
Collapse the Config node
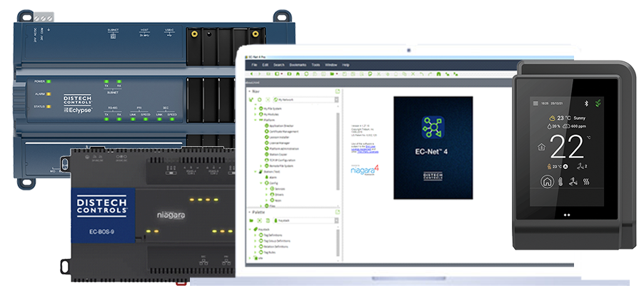coord(261,183)
